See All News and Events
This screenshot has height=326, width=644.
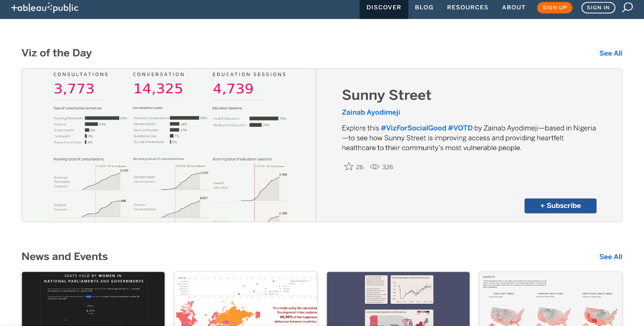point(610,257)
